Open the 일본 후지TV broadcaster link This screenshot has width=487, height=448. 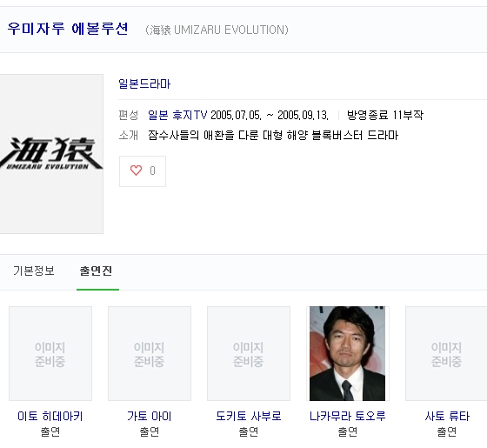pyautogui.click(x=177, y=115)
